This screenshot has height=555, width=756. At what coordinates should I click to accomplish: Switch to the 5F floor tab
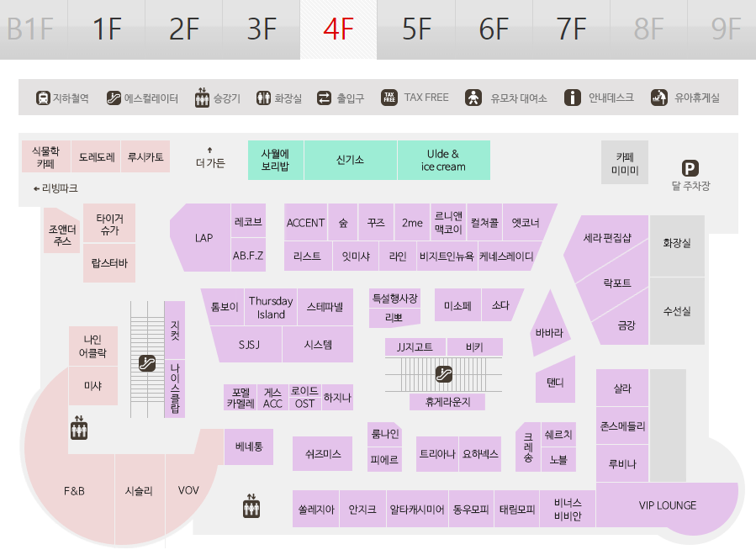click(x=416, y=29)
